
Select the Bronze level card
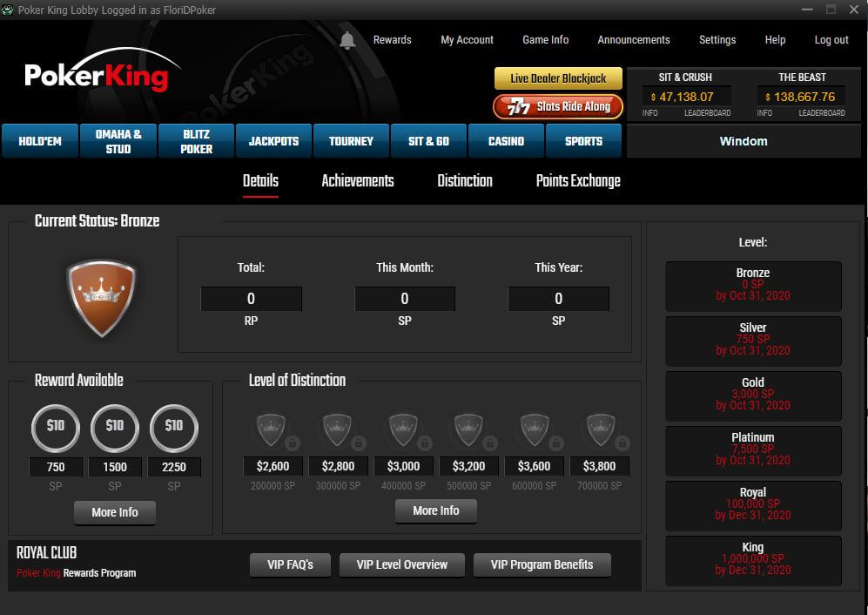point(753,286)
